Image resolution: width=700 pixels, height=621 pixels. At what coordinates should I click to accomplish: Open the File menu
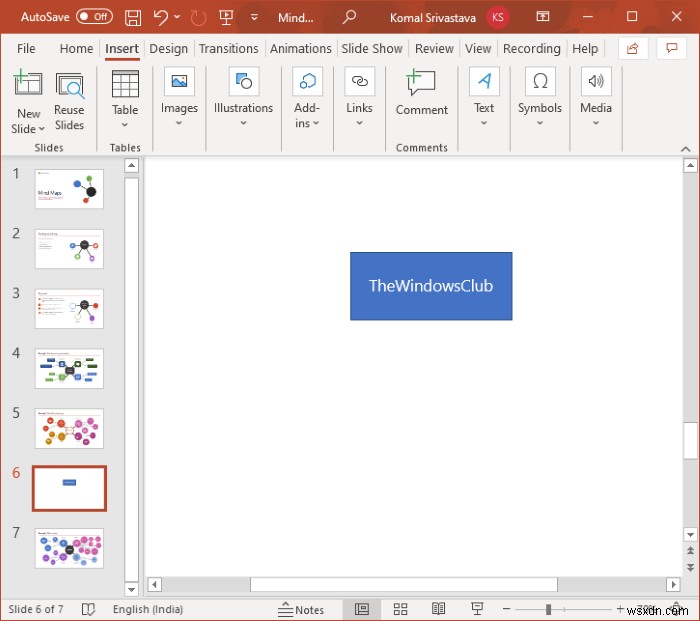[26, 48]
